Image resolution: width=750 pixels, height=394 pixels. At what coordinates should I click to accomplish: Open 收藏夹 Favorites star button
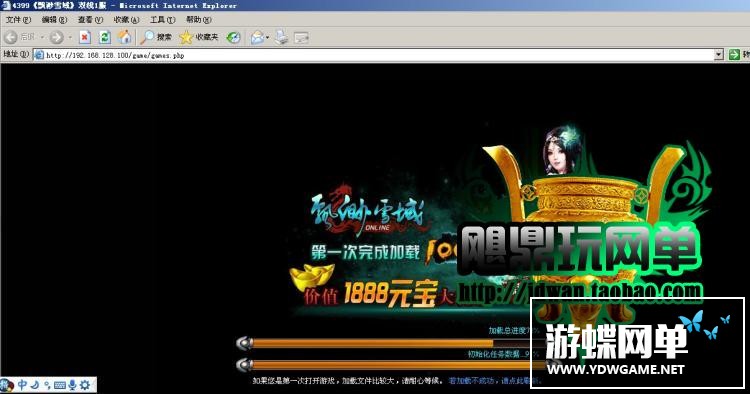point(199,37)
